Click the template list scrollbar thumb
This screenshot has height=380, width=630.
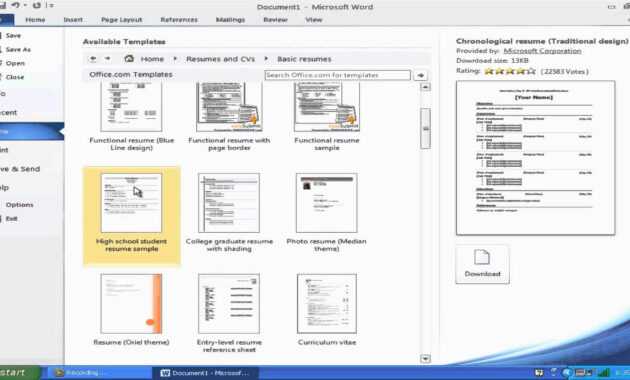[x=425, y=129]
